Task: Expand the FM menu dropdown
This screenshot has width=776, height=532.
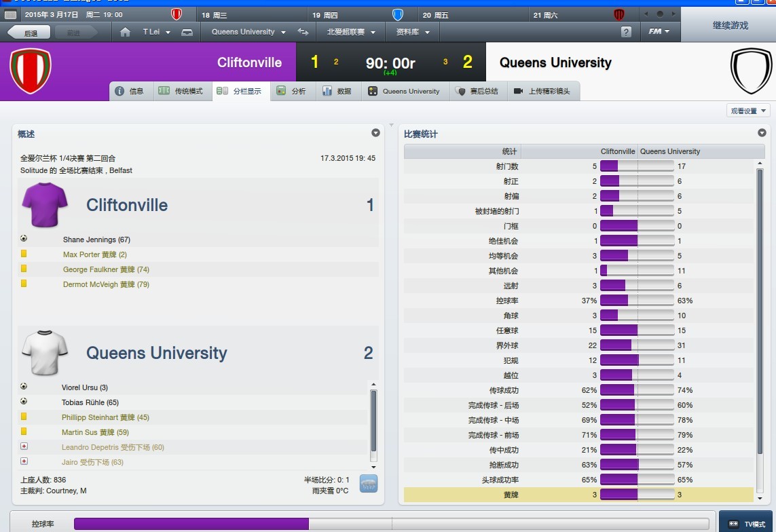Action: (659, 32)
